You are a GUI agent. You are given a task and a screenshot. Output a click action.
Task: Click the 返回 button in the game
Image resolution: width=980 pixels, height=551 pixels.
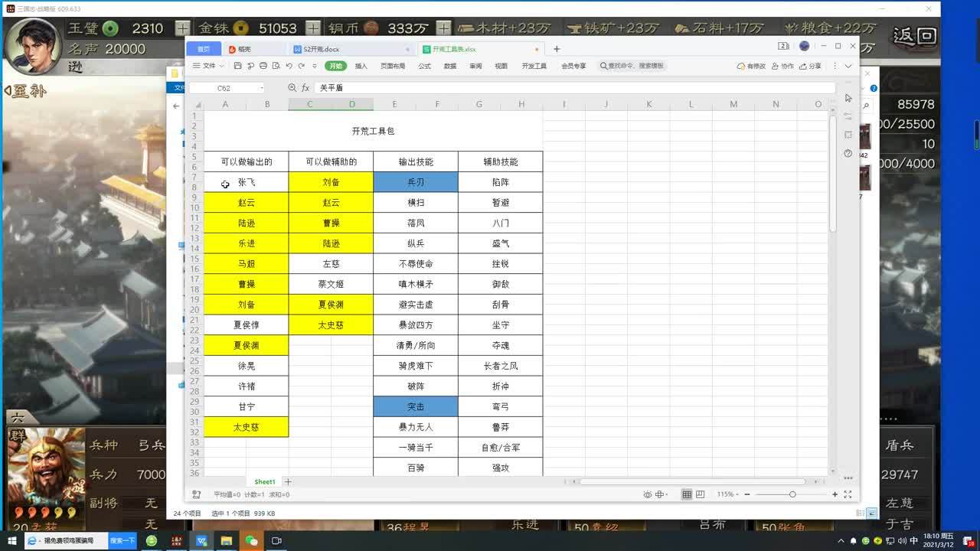pos(915,35)
